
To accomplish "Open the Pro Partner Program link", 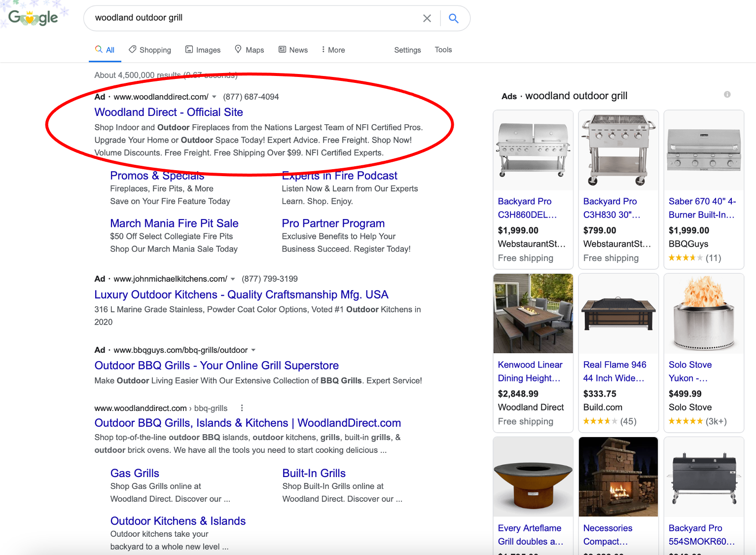I will click(333, 223).
